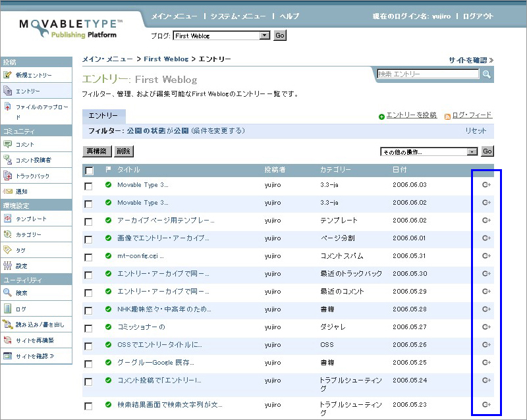Click the view site icon in sidebar
The height and width of the screenshot is (420, 527).
click(7, 356)
